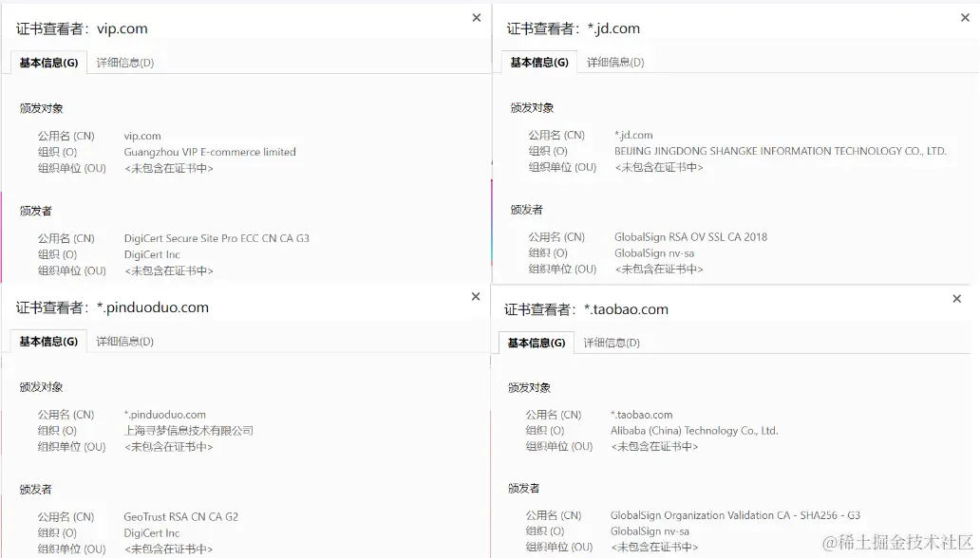
Task: Select Alibaba (China) Technology Co., Ltd. text
Action: (694, 431)
